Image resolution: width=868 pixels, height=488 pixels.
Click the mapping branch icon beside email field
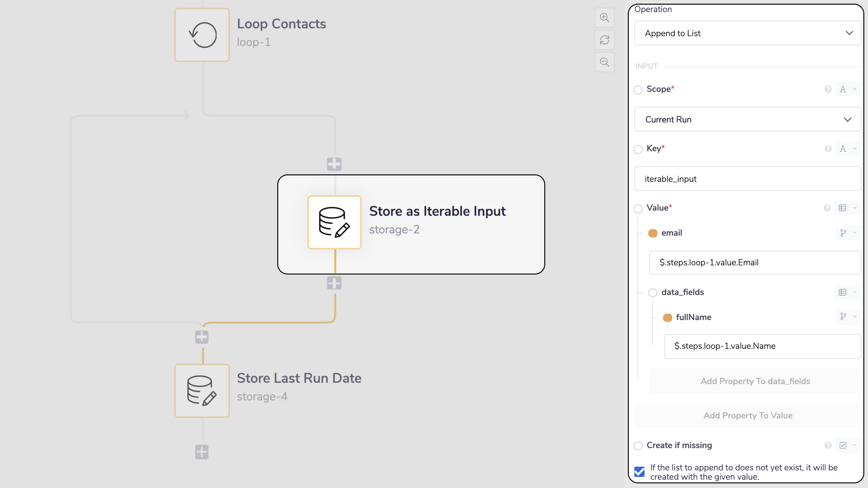click(843, 233)
